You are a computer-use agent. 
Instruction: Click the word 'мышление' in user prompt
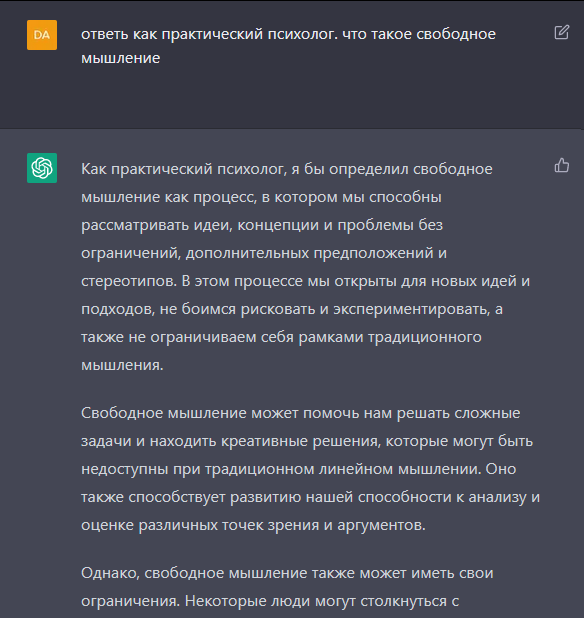click(x=121, y=58)
